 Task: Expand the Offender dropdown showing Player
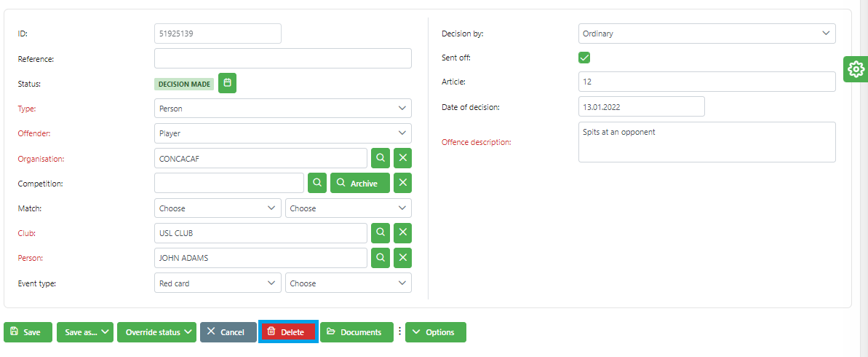coord(282,133)
